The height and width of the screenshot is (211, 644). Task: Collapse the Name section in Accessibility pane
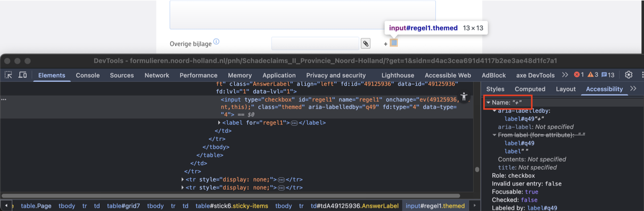click(x=488, y=103)
